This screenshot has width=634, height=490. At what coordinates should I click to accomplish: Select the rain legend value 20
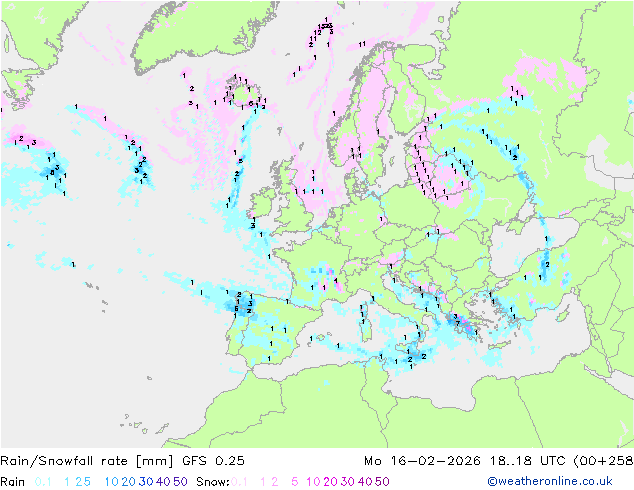(128, 482)
